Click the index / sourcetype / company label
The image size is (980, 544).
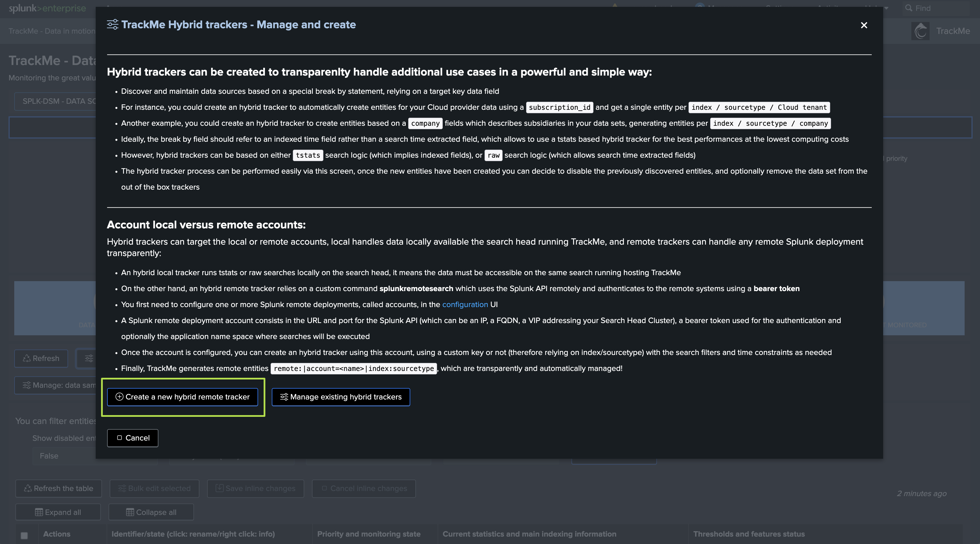point(770,123)
